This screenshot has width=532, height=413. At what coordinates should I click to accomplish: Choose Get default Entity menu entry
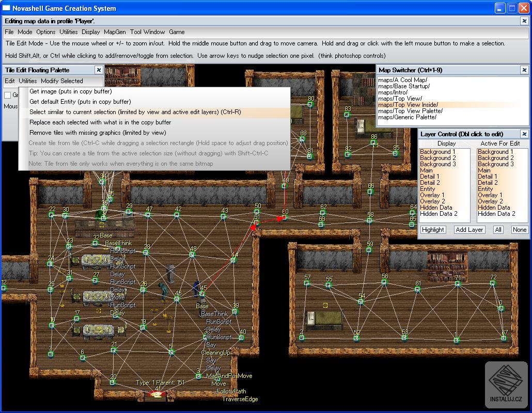tap(155, 101)
